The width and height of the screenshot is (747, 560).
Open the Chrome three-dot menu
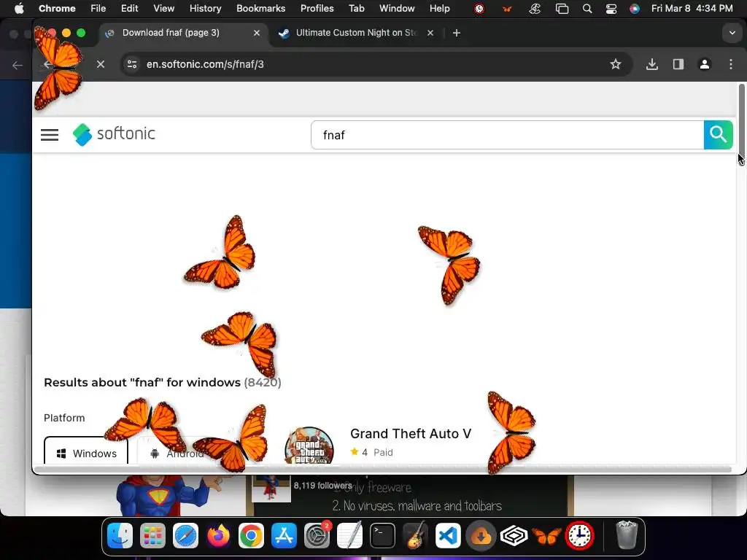click(731, 64)
